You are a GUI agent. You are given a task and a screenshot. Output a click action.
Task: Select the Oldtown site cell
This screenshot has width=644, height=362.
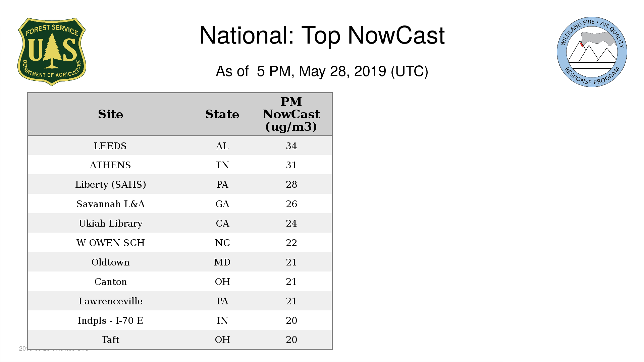coord(110,262)
